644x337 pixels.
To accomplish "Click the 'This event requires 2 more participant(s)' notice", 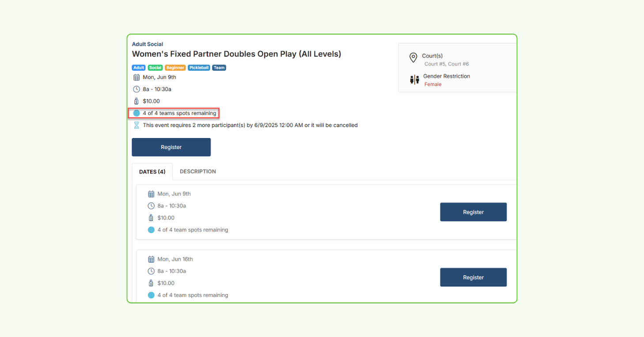I will click(250, 125).
